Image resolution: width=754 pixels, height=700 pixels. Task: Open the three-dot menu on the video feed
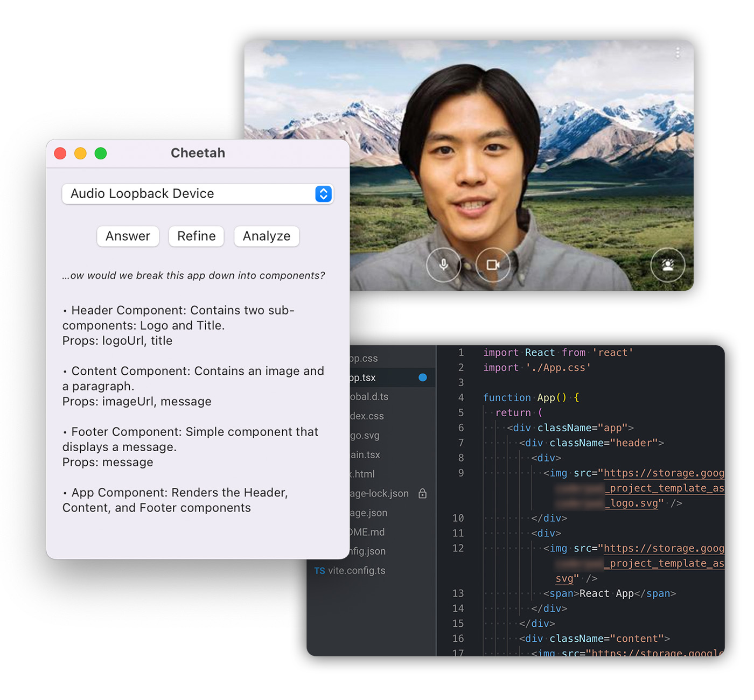pyautogui.click(x=678, y=53)
